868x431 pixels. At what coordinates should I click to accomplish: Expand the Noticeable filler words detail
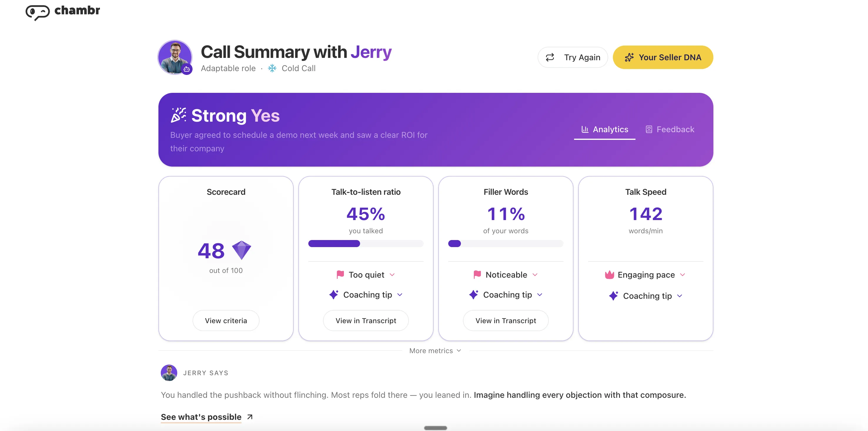[506, 274]
